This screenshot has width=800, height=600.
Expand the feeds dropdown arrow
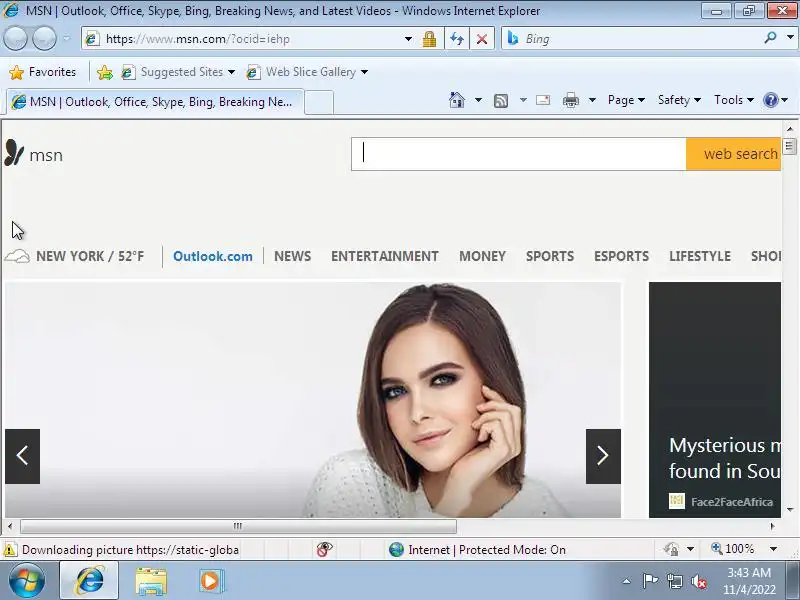523,100
